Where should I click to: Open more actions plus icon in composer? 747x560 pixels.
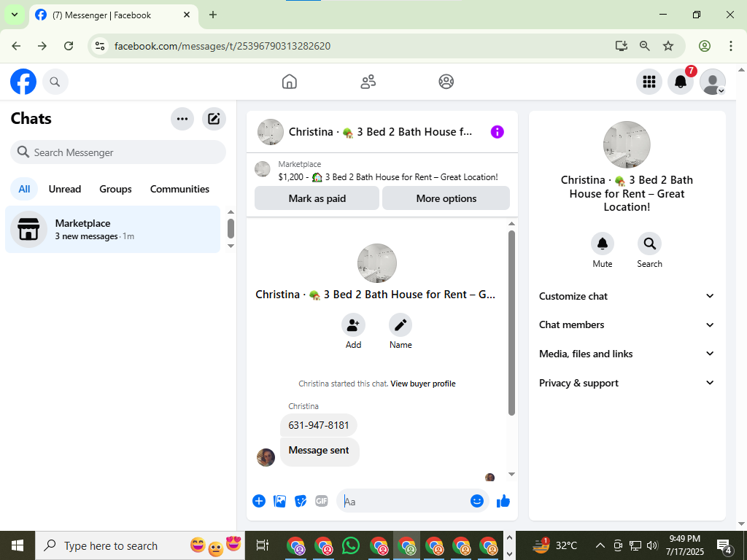pyautogui.click(x=259, y=501)
